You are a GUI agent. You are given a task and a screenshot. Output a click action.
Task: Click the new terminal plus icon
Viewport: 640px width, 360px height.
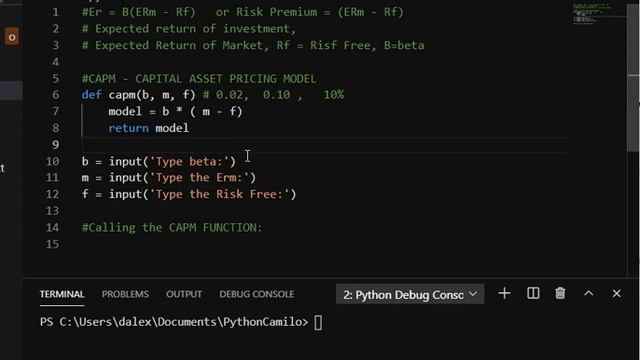(x=504, y=293)
